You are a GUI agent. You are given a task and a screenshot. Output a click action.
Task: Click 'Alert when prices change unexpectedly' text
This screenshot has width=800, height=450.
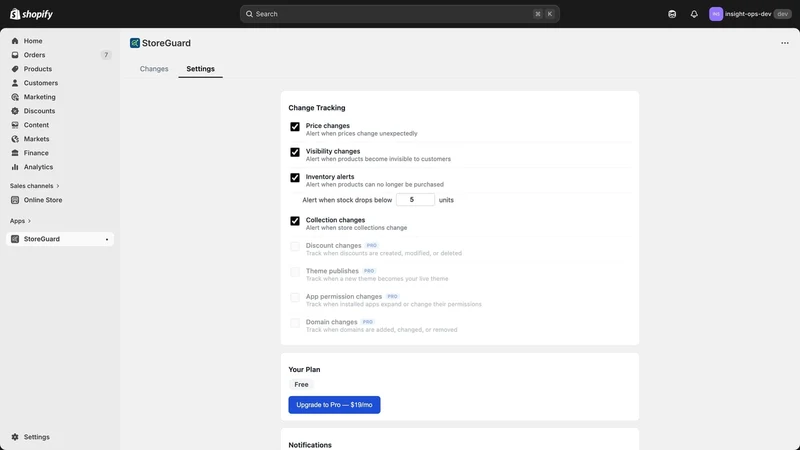click(x=361, y=134)
